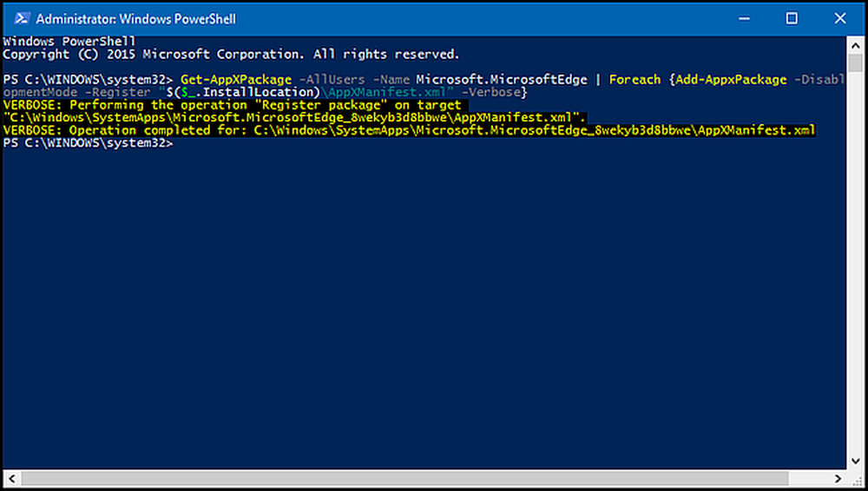Minimize the PowerShell window
868x491 pixels.
pos(744,18)
